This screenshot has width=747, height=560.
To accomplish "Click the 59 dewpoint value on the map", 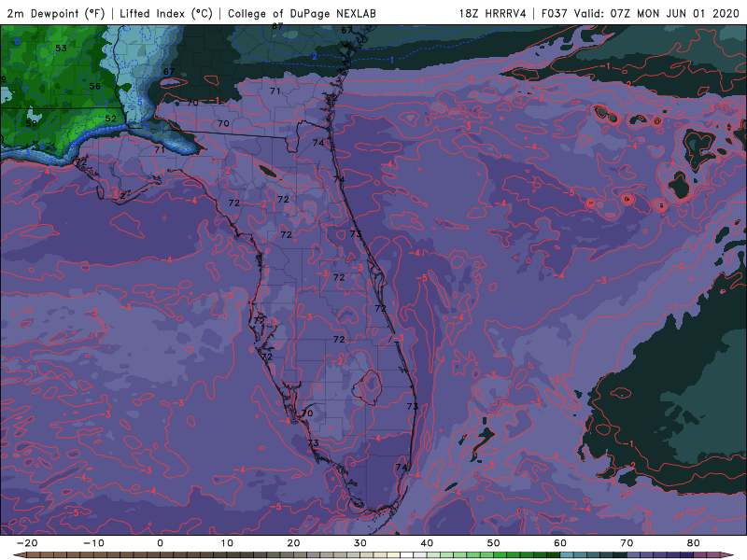I will pyautogui.click(x=32, y=123).
